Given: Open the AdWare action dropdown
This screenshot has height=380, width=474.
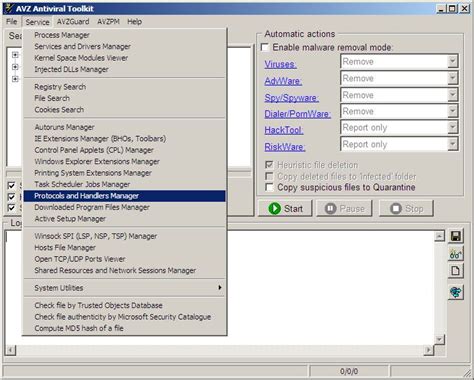Looking at the screenshot, I should tap(452, 78).
